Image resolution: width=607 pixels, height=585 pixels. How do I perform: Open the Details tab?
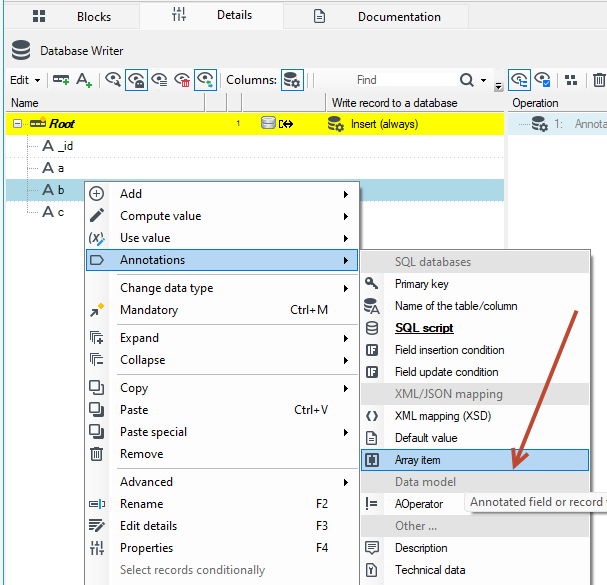click(x=211, y=15)
